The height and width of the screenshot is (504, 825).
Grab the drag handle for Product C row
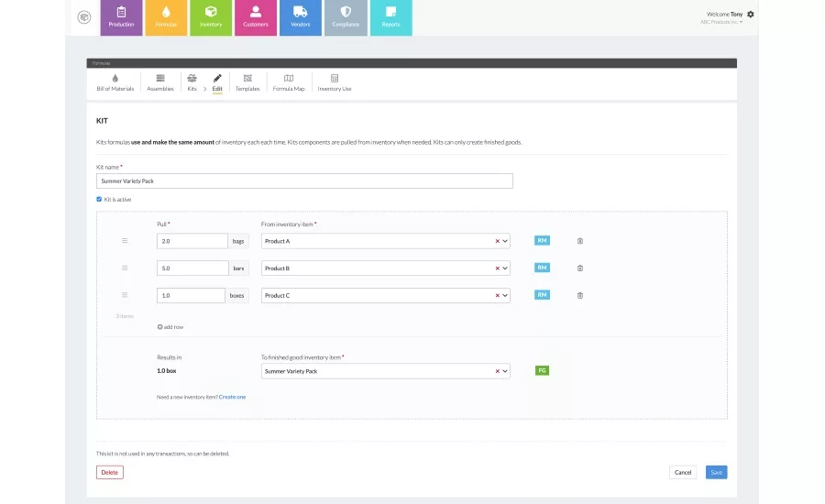point(125,295)
